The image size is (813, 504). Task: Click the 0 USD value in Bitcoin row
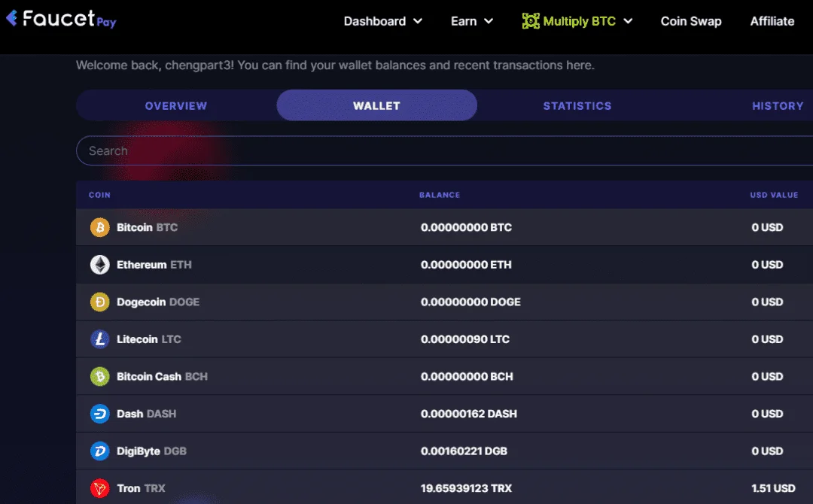pos(767,227)
